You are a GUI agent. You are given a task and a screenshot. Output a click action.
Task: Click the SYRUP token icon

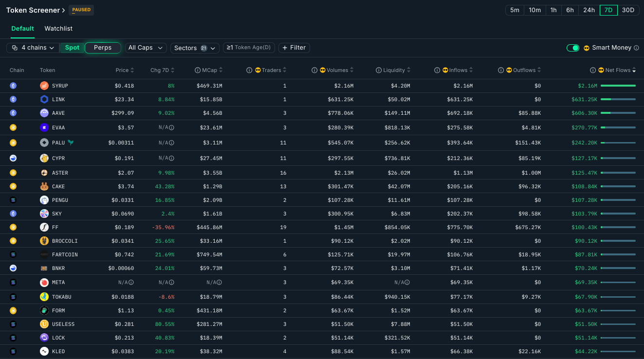click(x=44, y=86)
